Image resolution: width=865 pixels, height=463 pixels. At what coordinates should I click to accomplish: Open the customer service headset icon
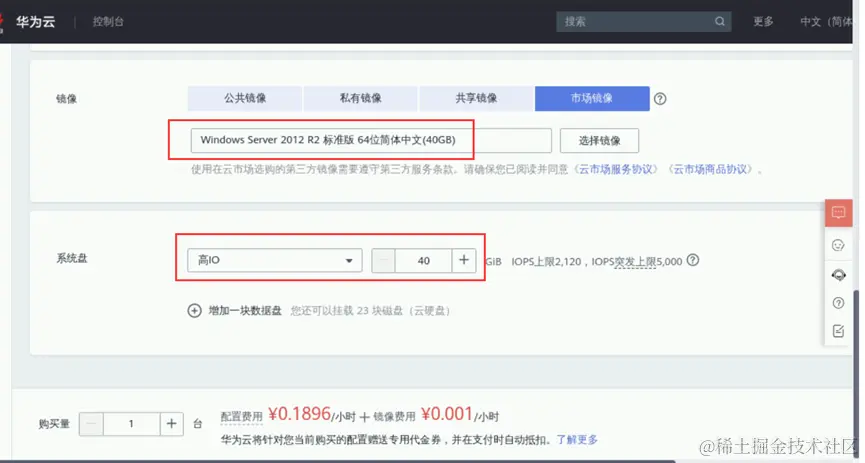click(839, 274)
